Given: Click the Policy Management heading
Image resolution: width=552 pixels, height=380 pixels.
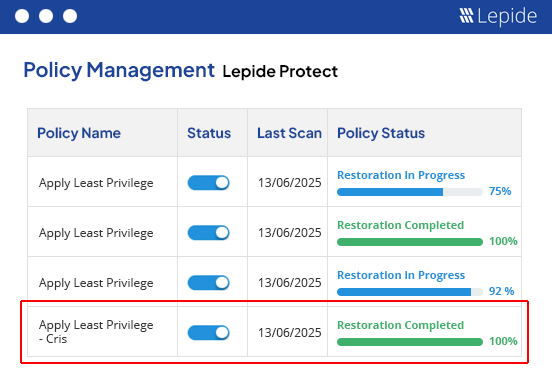Looking at the screenshot, I should (x=119, y=70).
